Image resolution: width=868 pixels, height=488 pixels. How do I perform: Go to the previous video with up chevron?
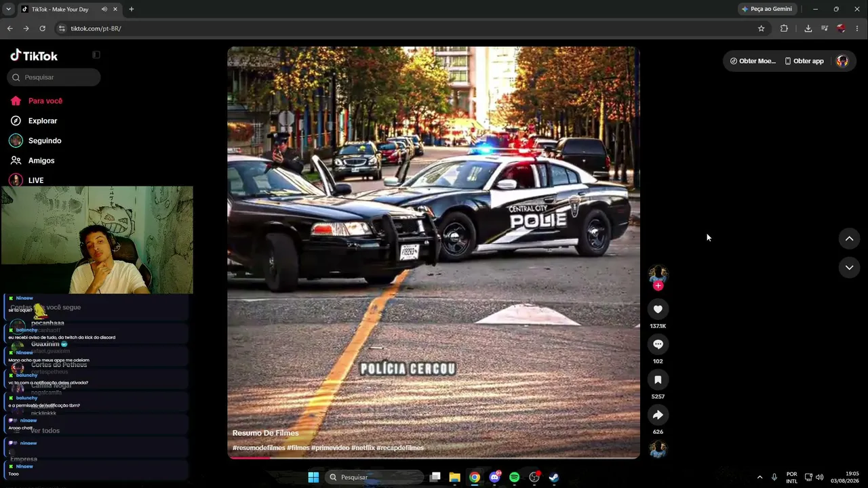[849, 239]
